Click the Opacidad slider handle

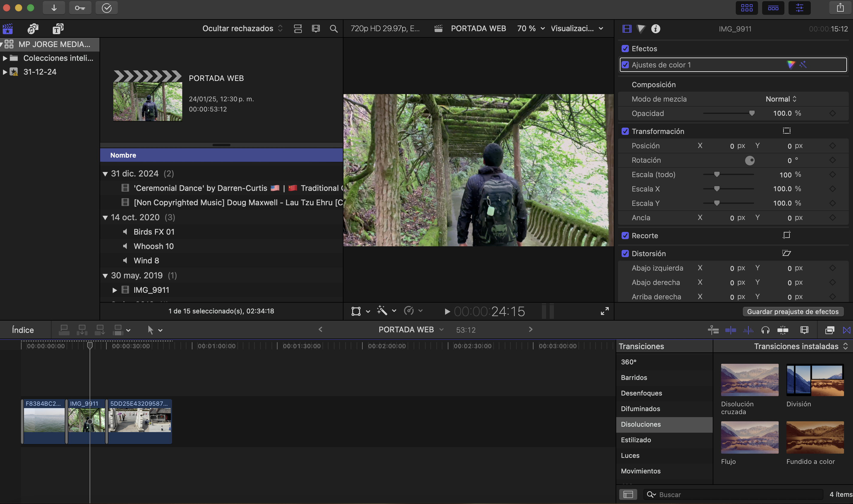(752, 113)
